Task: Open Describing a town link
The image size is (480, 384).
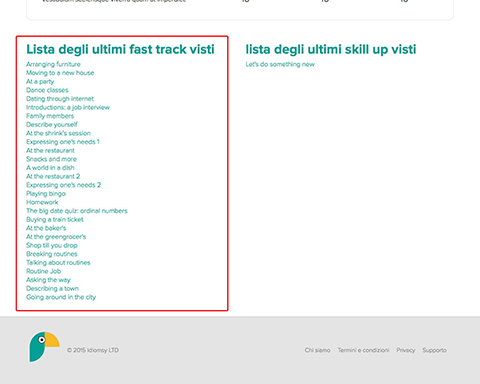Action: pyautogui.click(x=53, y=289)
